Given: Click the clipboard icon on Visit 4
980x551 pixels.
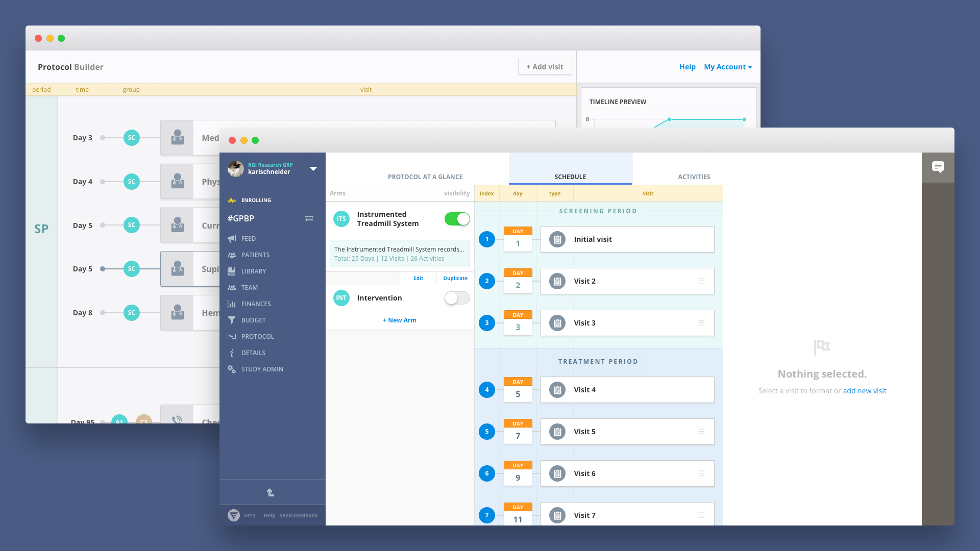Looking at the screenshot, I should (557, 390).
